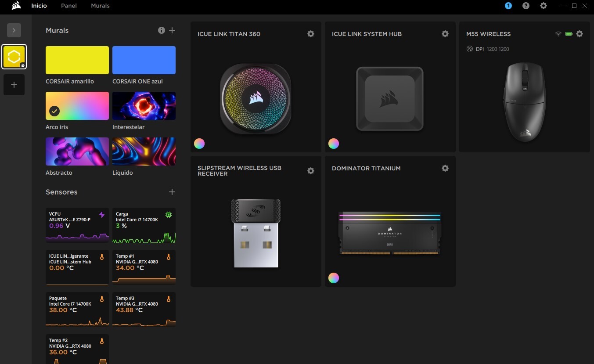Screen dimensions: 594x364
Task: Click the Murals section heading
Action: (x=57, y=30)
